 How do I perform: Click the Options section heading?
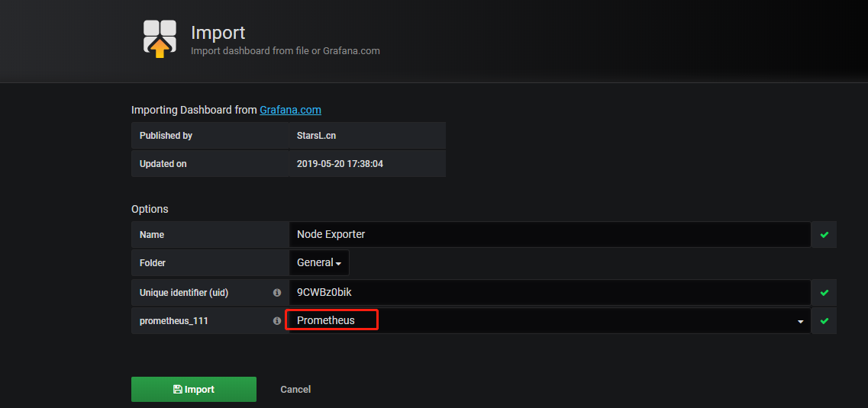click(x=150, y=209)
